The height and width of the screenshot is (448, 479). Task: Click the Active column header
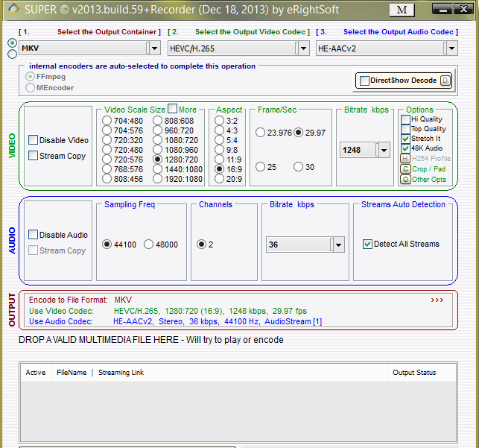[x=36, y=372]
